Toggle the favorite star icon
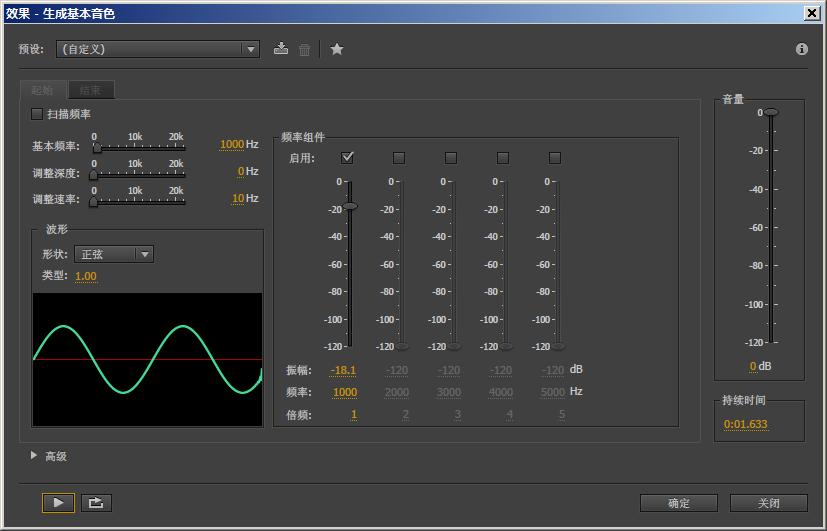The height and width of the screenshot is (531, 827). (336, 49)
